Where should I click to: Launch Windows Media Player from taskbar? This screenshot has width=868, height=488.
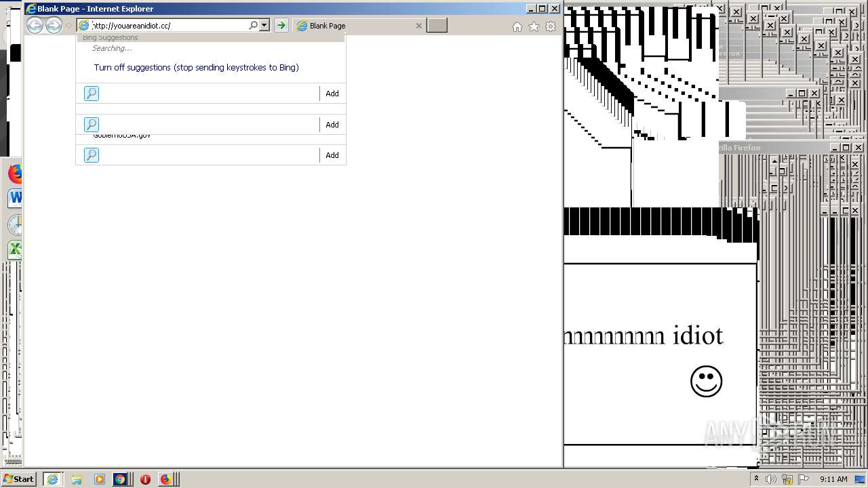100,479
